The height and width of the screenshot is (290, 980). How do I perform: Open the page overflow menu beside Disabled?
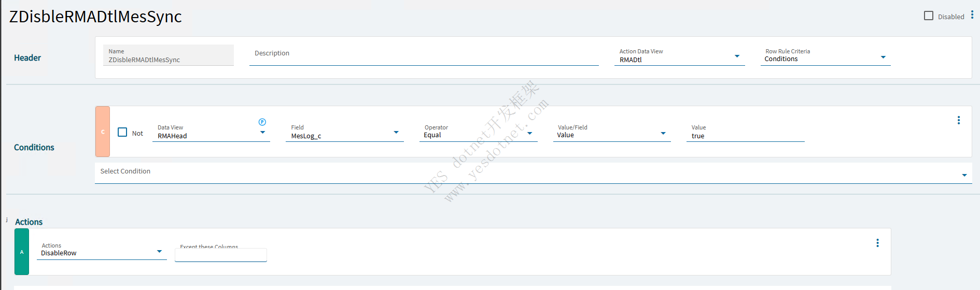(972, 15)
